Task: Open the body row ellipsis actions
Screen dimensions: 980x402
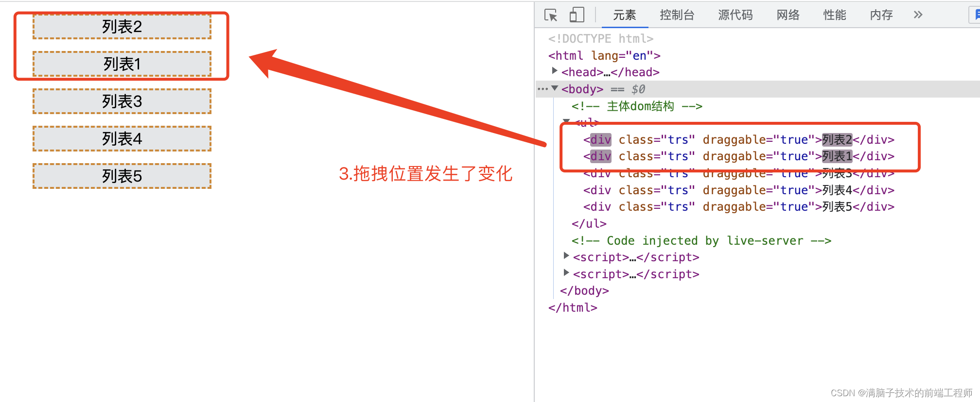Action: pyautogui.click(x=542, y=89)
